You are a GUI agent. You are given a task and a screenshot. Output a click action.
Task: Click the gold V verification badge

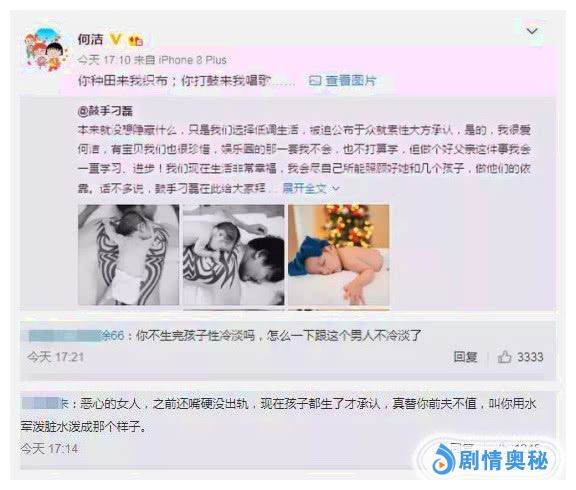(116, 39)
